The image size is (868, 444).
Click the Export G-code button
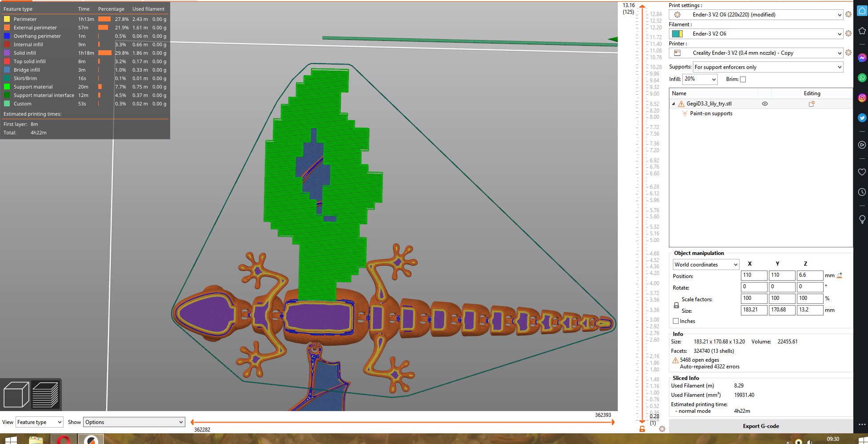(x=760, y=426)
